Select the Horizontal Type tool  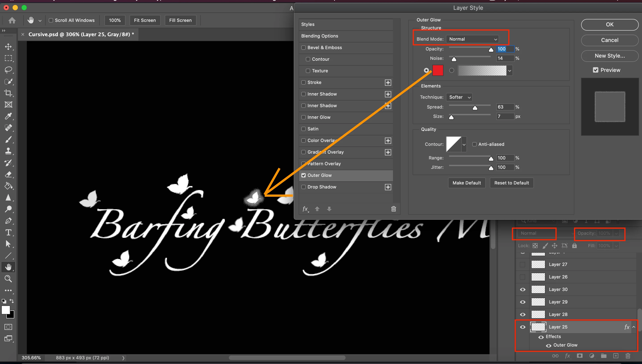click(8, 232)
